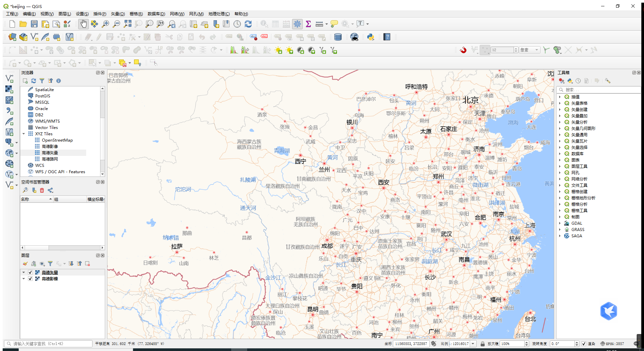Toggle the 渲染 render checkbox
Screen dimensions: 644x351
point(584,344)
